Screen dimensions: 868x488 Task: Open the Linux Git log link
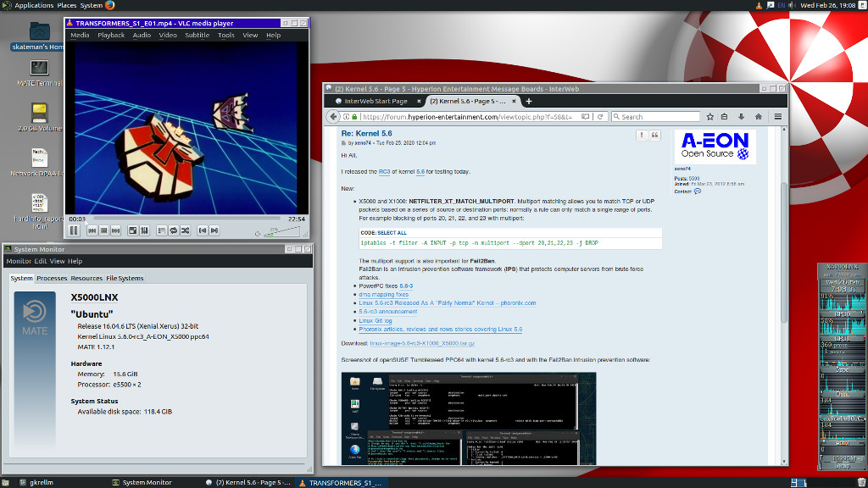click(x=376, y=320)
